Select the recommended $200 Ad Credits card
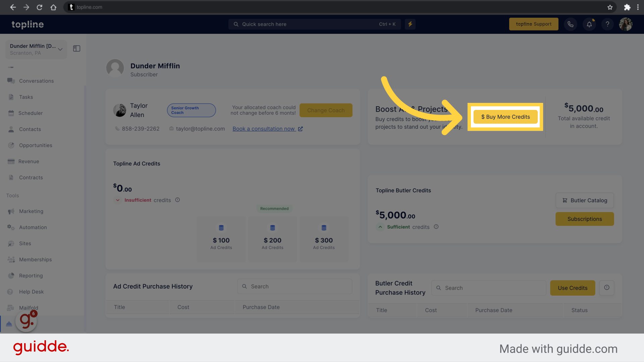 272,239
